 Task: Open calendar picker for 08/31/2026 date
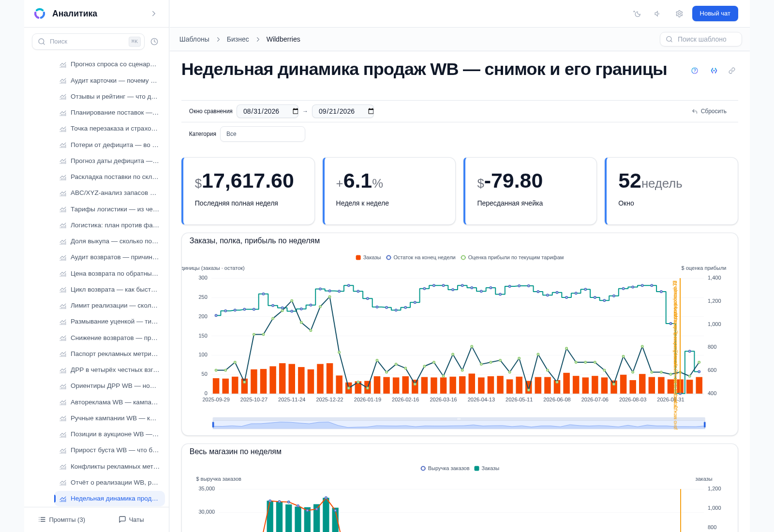pos(296,111)
